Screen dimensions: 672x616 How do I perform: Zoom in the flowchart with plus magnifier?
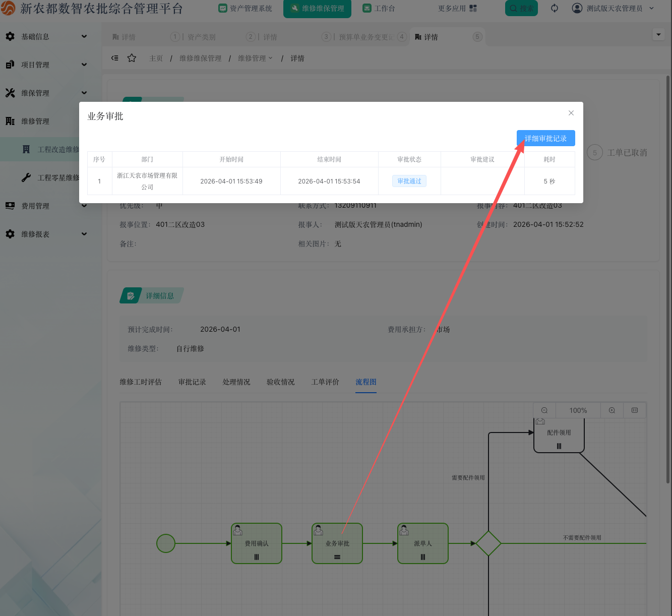tap(612, 410)
